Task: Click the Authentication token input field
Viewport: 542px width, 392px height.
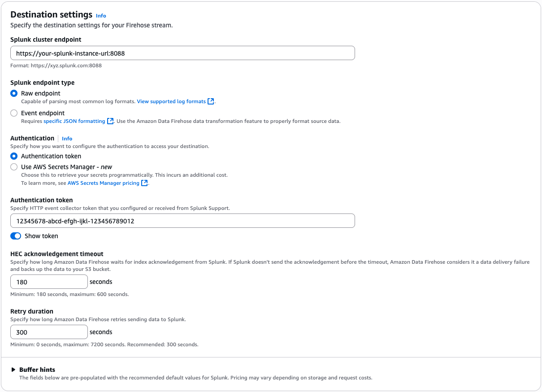Action: tap(182, 220)
